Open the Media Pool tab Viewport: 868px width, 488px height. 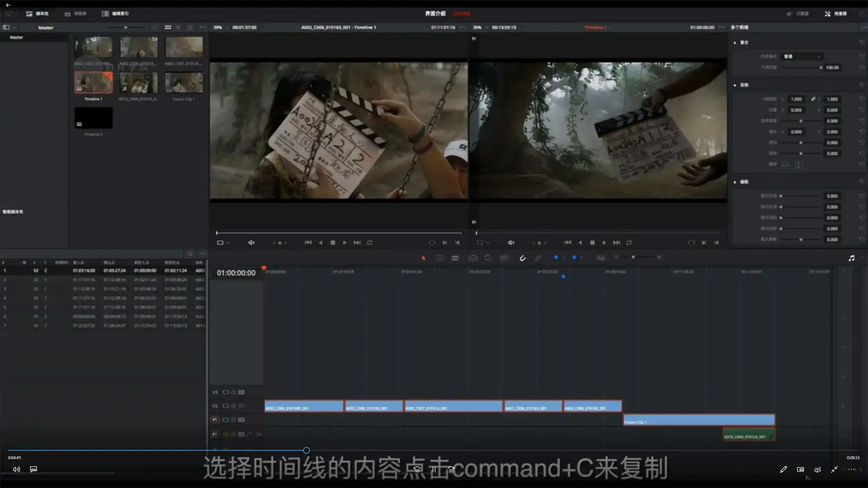point(37,14)
